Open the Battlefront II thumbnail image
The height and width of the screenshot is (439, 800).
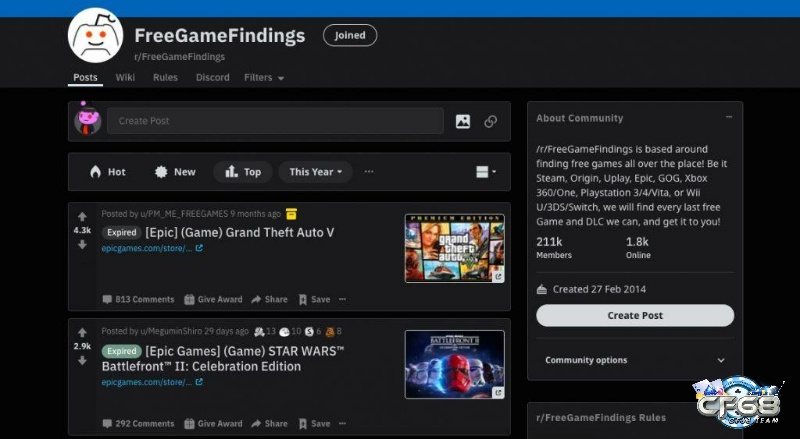455,364
